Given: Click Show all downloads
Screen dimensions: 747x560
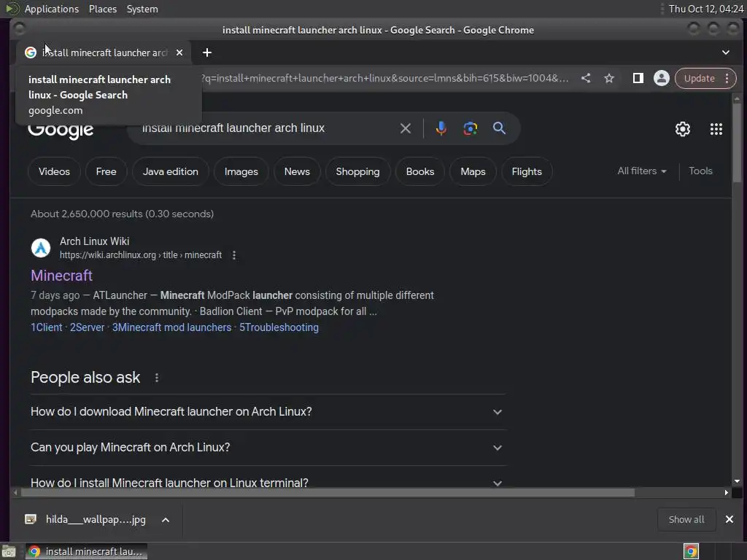Looking at the screenshot, I should click(686, 519).
